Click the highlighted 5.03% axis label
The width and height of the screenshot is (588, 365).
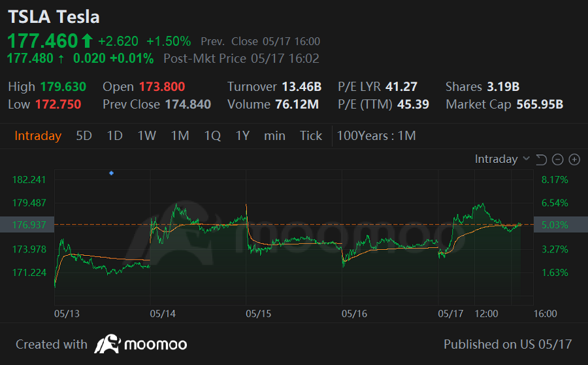click(561, 224)
